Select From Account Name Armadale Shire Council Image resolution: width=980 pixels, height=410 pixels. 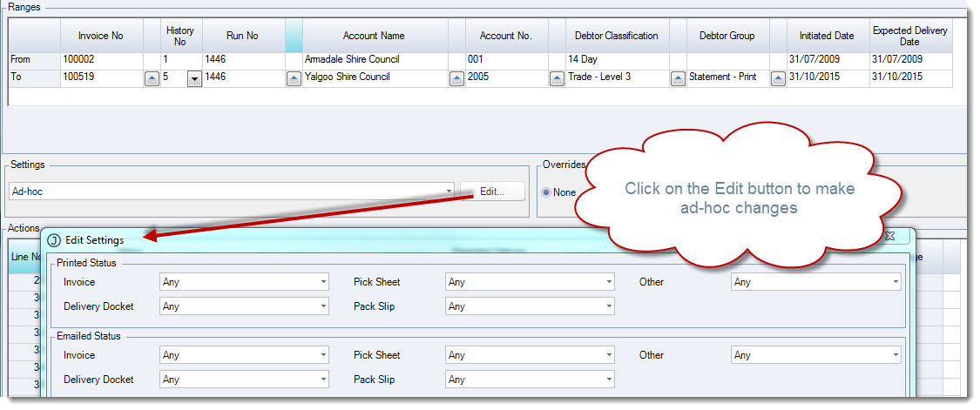pos(374,60)
